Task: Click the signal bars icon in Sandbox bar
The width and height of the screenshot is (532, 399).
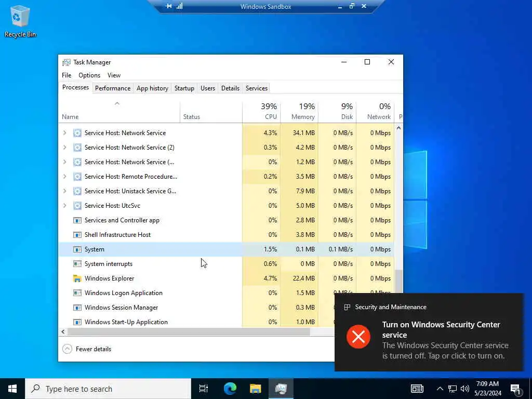Action: [x=179, y=6]
